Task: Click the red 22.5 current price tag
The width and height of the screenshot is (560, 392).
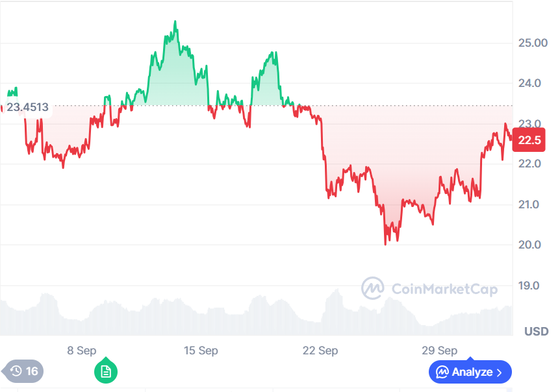Action: tap(528, 140)
